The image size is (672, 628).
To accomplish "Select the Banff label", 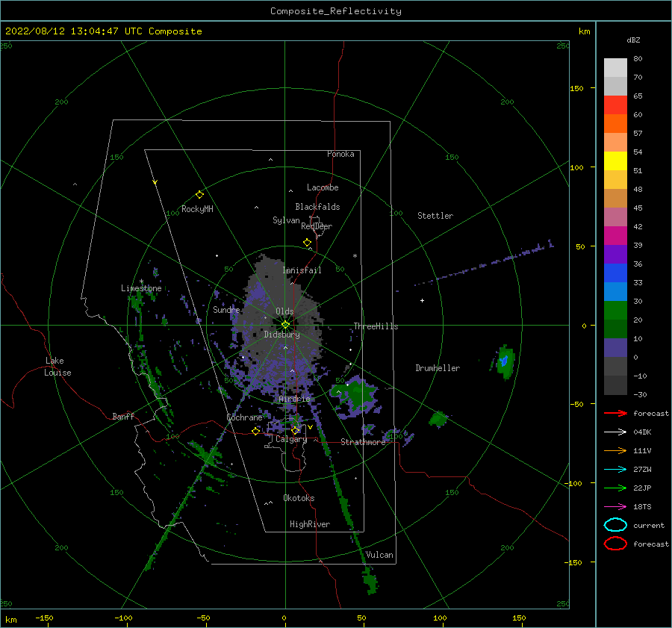I will click(x=123, y=416).
